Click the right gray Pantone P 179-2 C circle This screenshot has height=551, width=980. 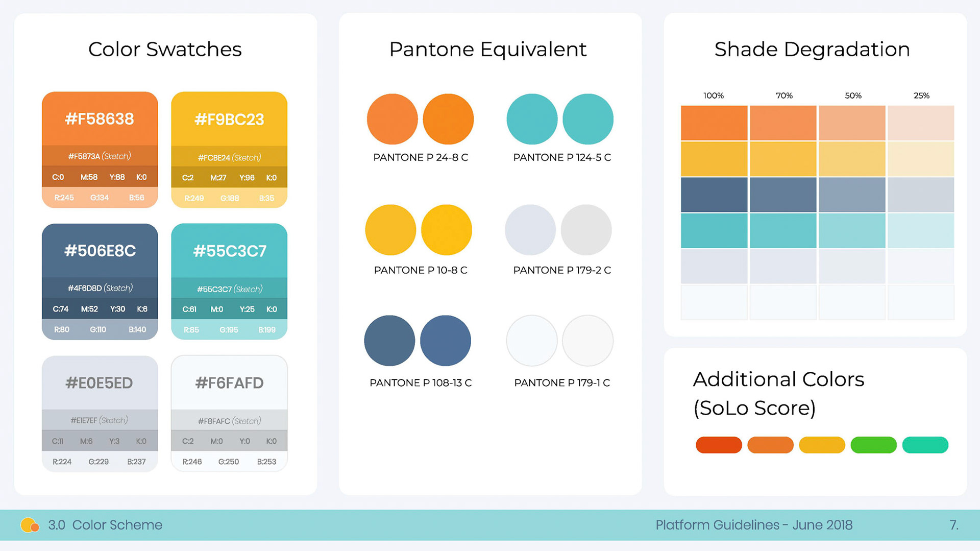pyautogui.click(x=586, y=230)
